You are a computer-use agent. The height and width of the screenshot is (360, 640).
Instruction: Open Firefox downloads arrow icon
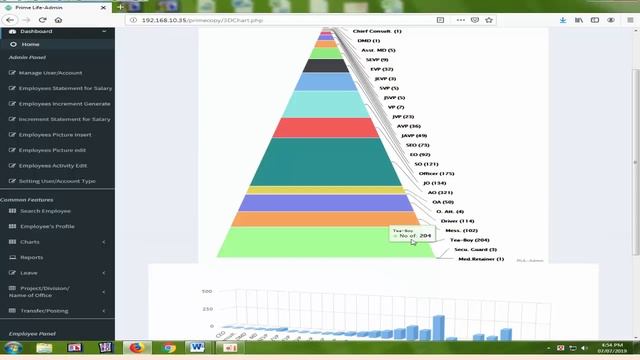[x=563, y=20]
